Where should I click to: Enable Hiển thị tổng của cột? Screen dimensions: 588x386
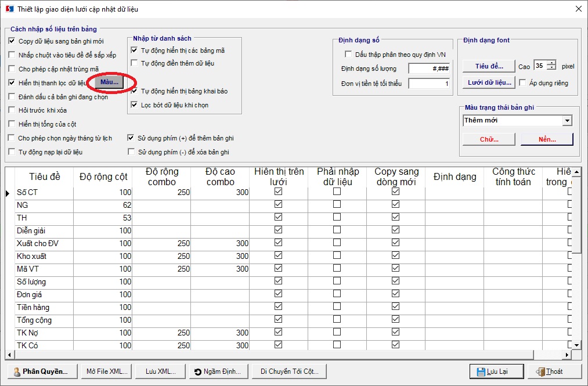[12, 124]
